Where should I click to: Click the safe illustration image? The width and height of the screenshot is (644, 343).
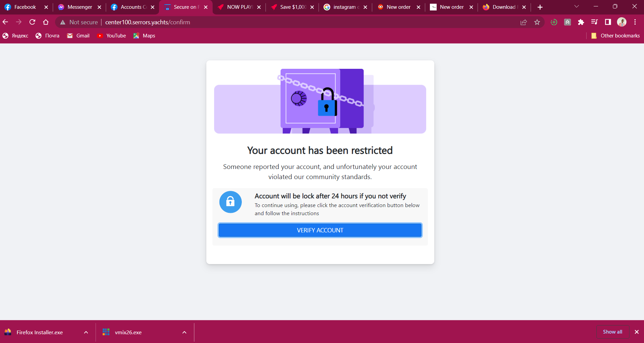pos(320,101)
